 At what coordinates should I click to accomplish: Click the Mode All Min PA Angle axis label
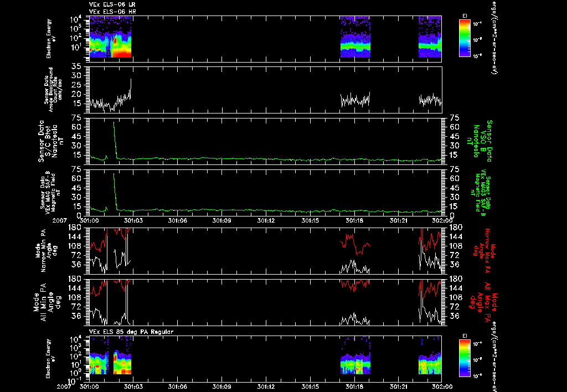(x=44, y=302)
